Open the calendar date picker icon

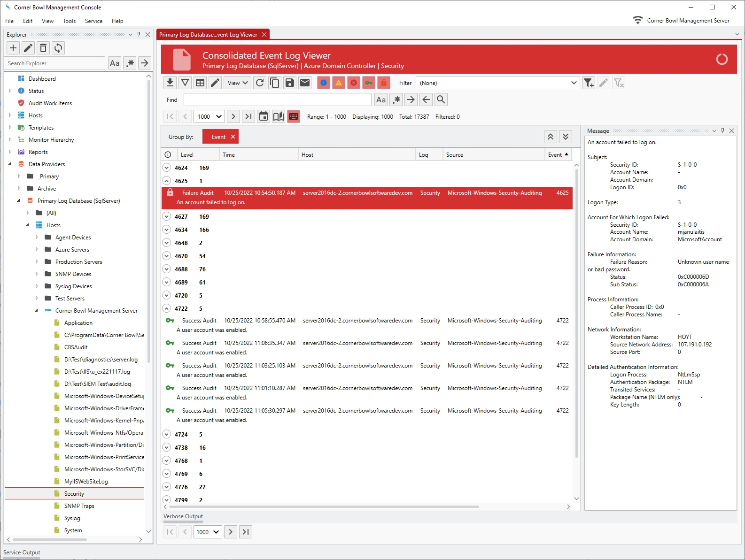[x=264, y=117]
